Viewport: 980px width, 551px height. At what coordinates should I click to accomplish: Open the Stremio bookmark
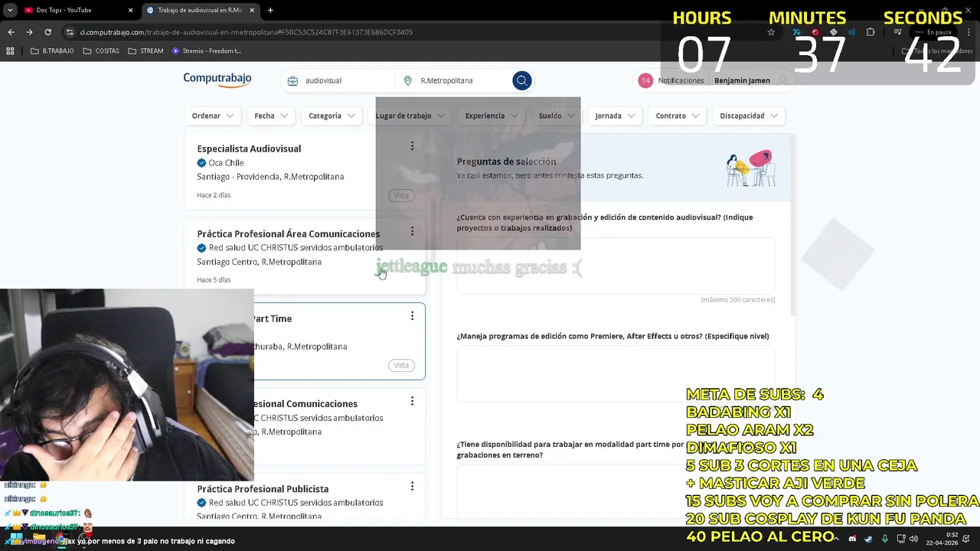tap(207, 51)
